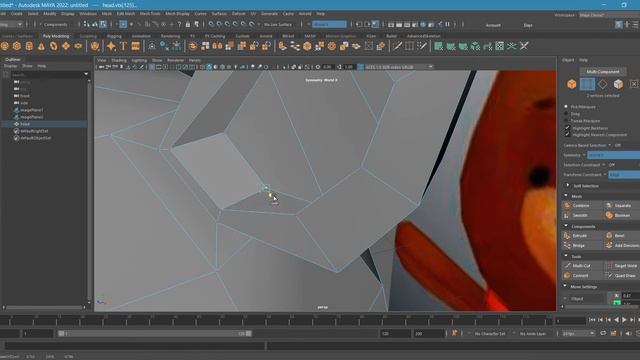Click Boolean in the Mesh section

click(622, 215)
